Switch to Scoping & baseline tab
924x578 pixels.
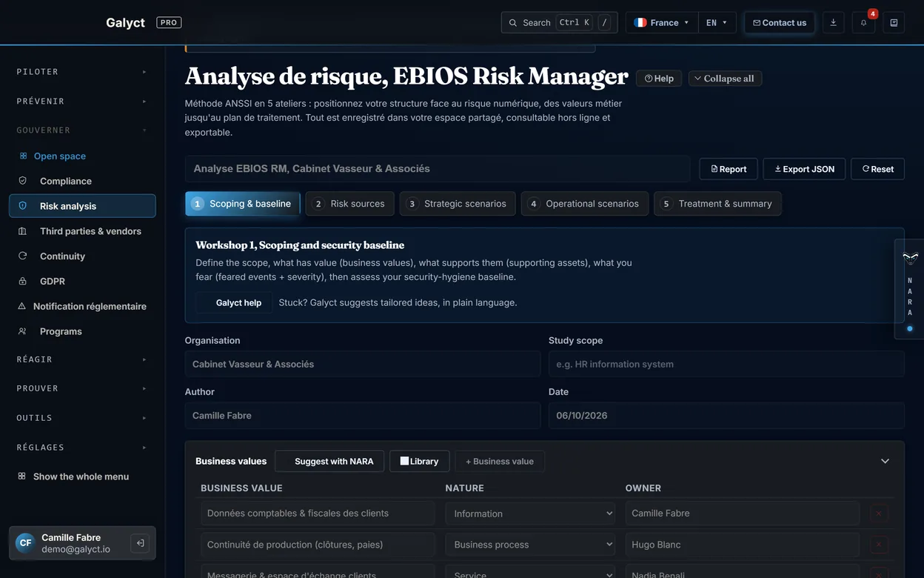(x=243, y=204)
